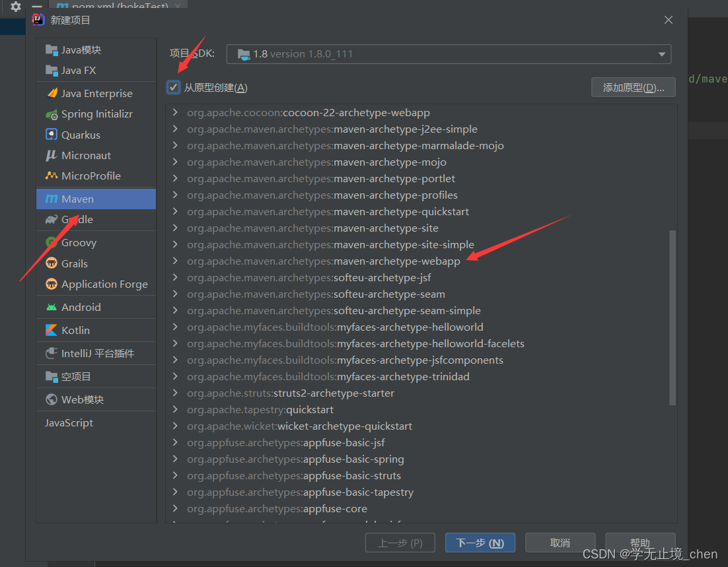The height and width of the screenshot is (567, 728).
Task: Select maven-archetype-profiles in the list
Action: pyautogui.click(x=322, y=195)
